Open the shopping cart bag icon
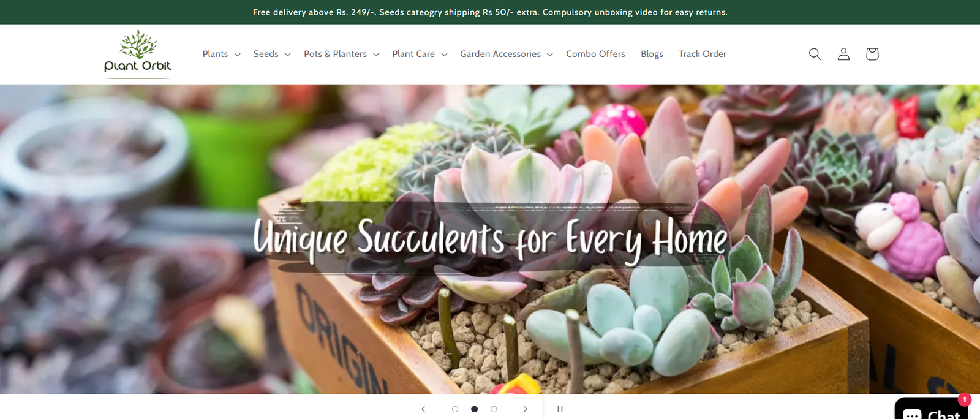 (x=872, y=54)
